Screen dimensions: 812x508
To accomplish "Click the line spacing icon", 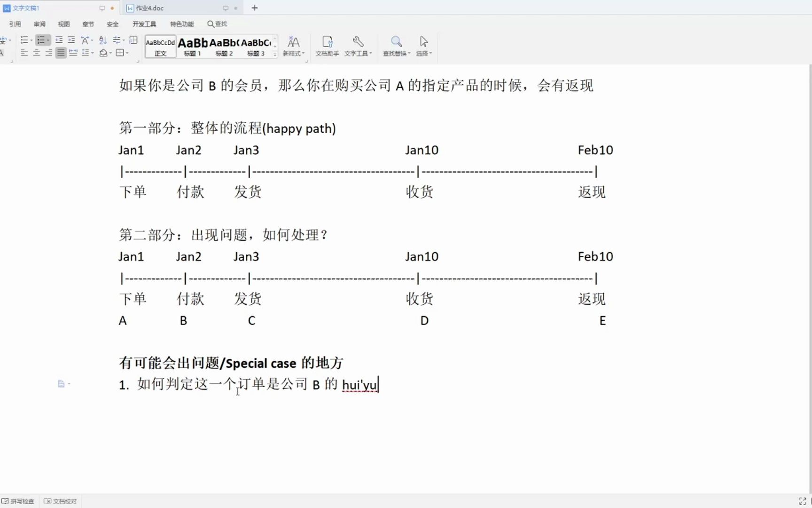I will pyautogui.click(x=85, y=53).
